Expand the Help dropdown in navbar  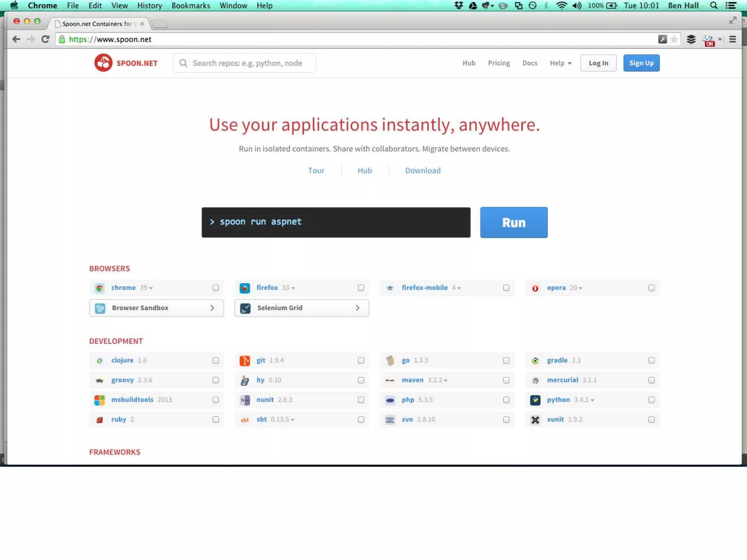(561, 63)
